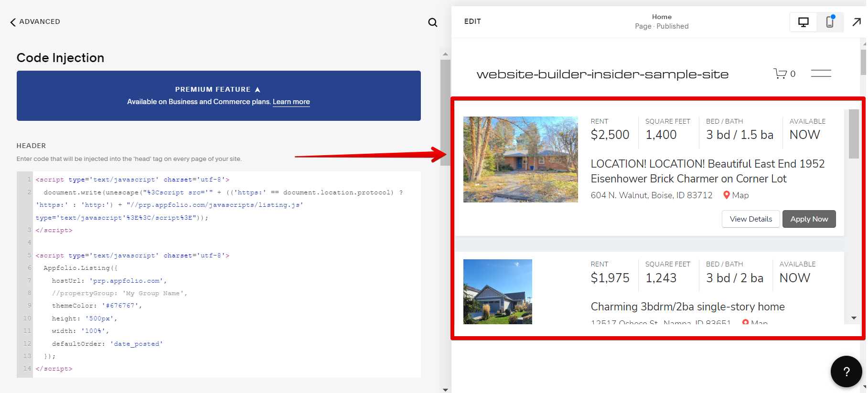
Task: Go back to the Advanced menu
Action: [x=35, y=21]
